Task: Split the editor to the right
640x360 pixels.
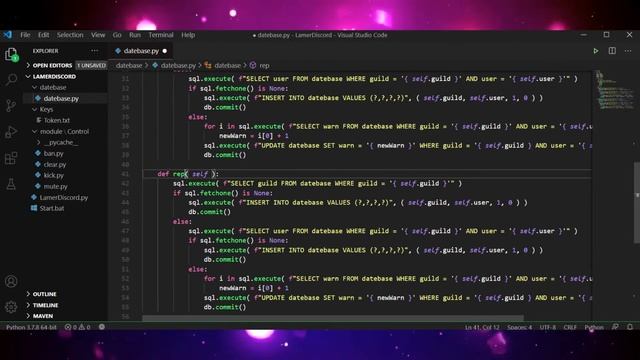Action: (612, 51)
